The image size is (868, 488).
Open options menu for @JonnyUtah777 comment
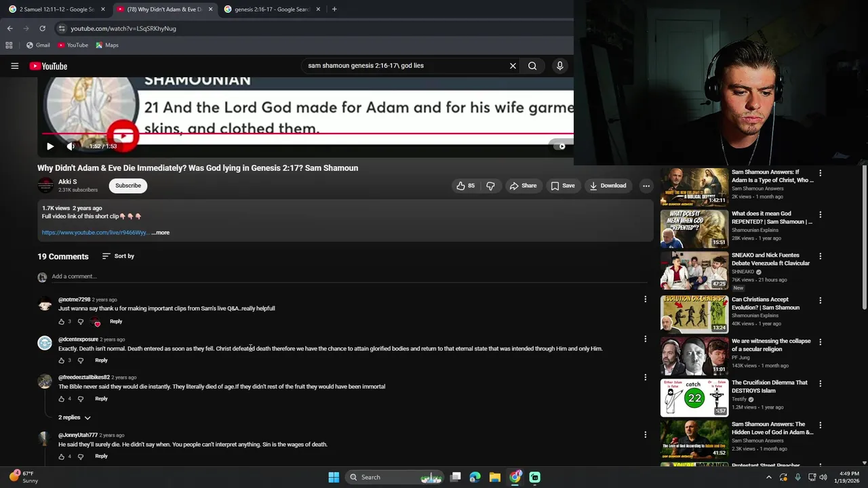(x=645, y=434)
